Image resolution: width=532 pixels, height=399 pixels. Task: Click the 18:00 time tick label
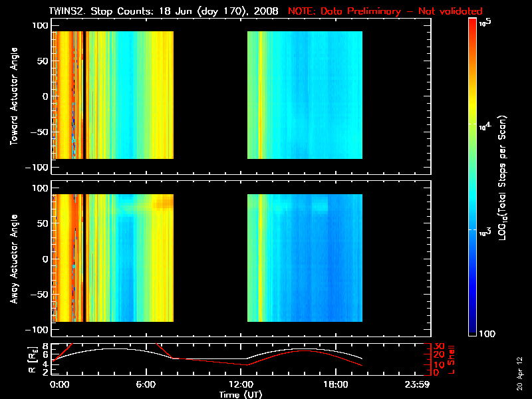(334, 385)
